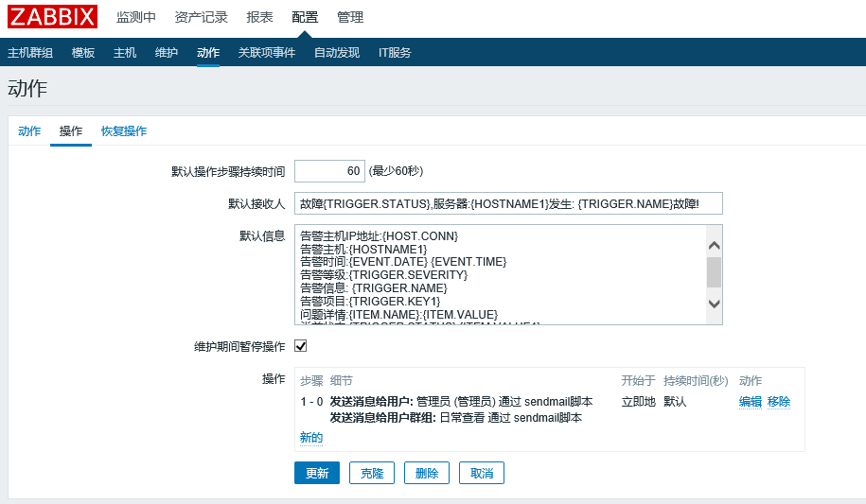Click the ZABBIX logo
Viewport: 866px width, 504px height.
point(52,17)
